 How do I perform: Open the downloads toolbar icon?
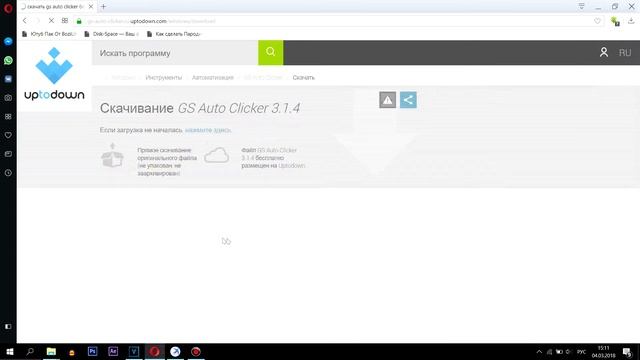(631, 21)
